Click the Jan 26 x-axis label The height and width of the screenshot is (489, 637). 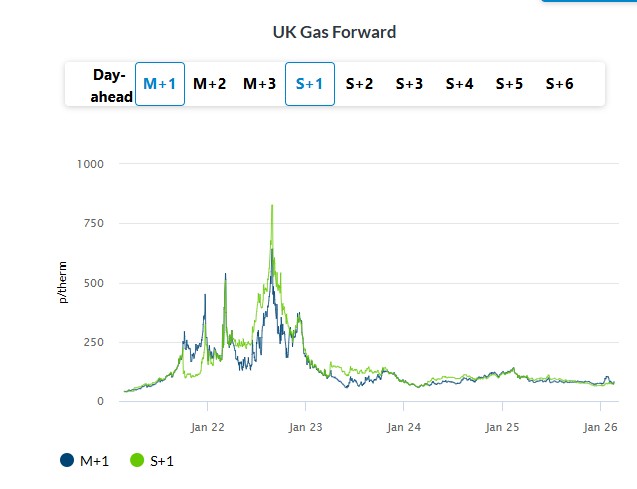599,426
